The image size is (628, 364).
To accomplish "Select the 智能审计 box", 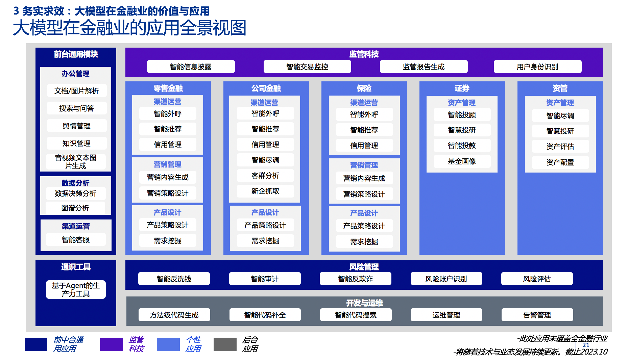I will click(x=265, y=279).
